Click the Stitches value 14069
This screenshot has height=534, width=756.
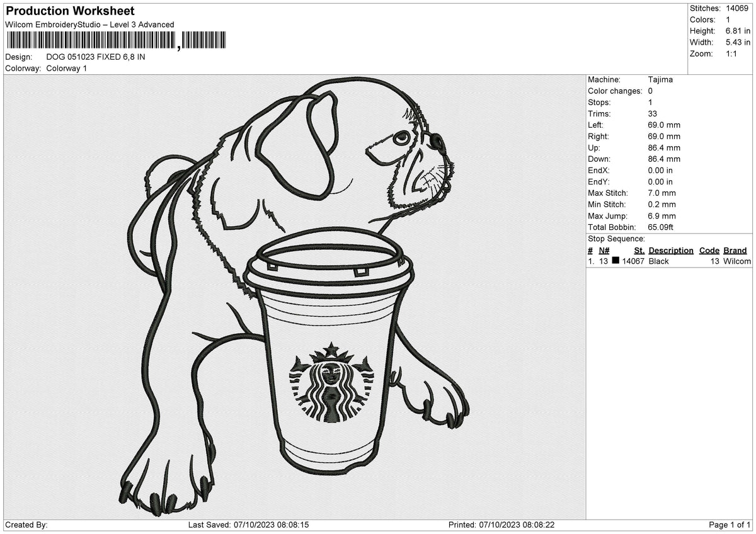(x=737, y=8)
